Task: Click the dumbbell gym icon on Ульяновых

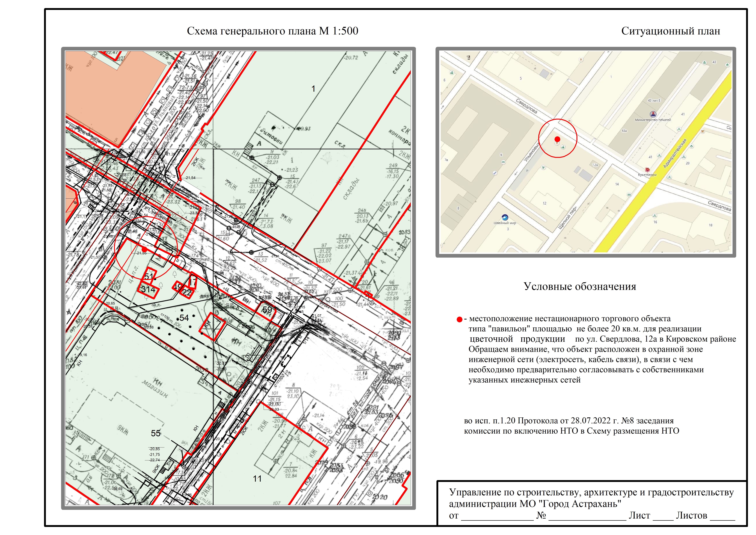Action: pyautogui.click(x=495, y=173)
